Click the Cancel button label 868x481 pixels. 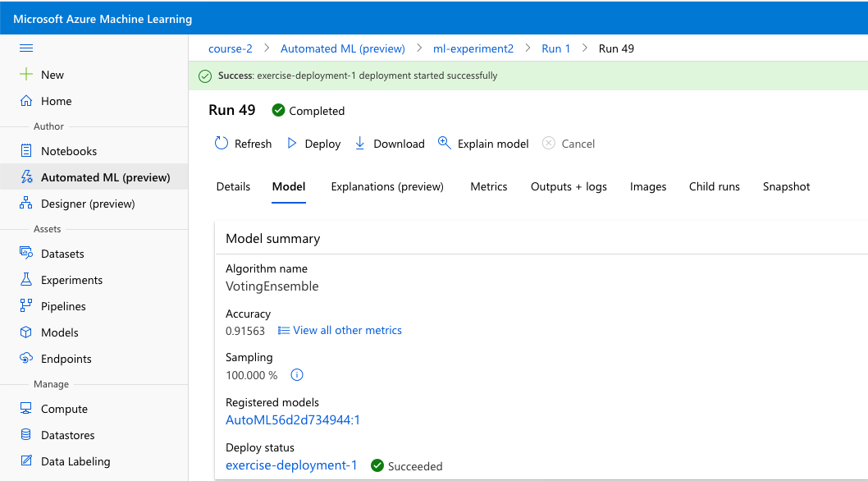[578, 144]
